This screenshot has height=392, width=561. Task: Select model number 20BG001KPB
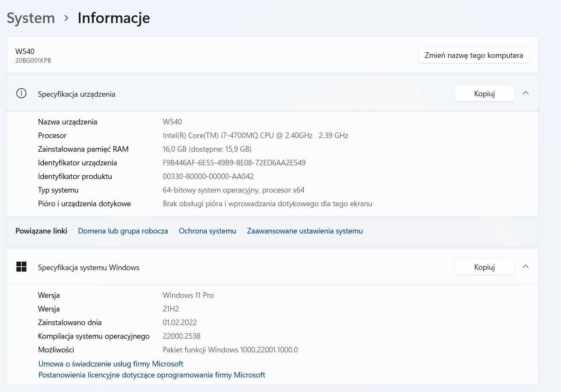pyautogui.click(x=33, y=61)
